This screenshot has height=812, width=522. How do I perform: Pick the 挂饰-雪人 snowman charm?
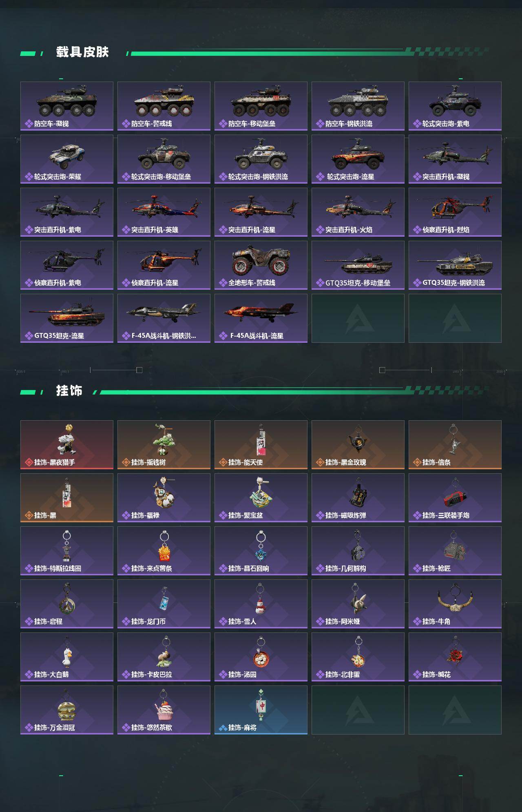tap(261, 604)
